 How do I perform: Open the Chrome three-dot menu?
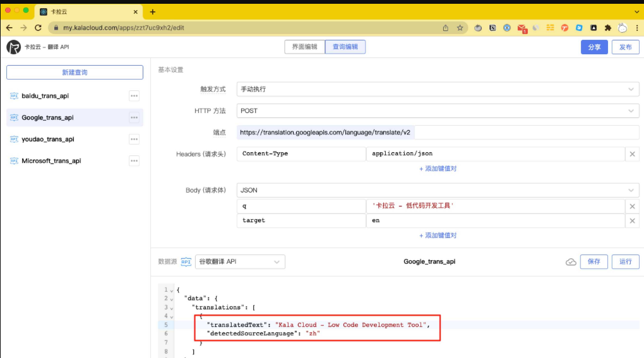coord(637,28)
